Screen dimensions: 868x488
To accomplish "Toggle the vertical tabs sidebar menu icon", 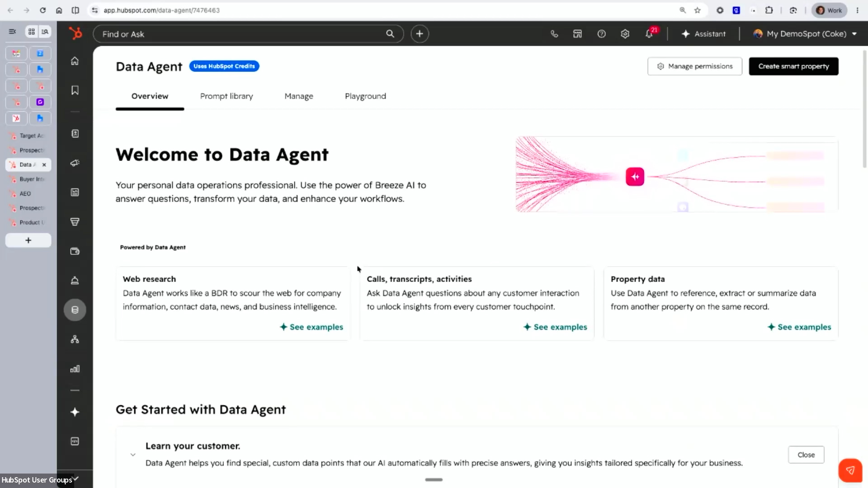I will (x=12, y=32).
